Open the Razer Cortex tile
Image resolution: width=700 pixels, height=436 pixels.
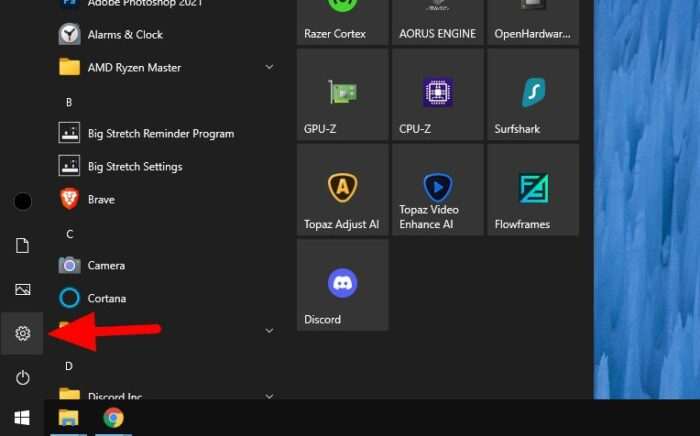[342, 22]
